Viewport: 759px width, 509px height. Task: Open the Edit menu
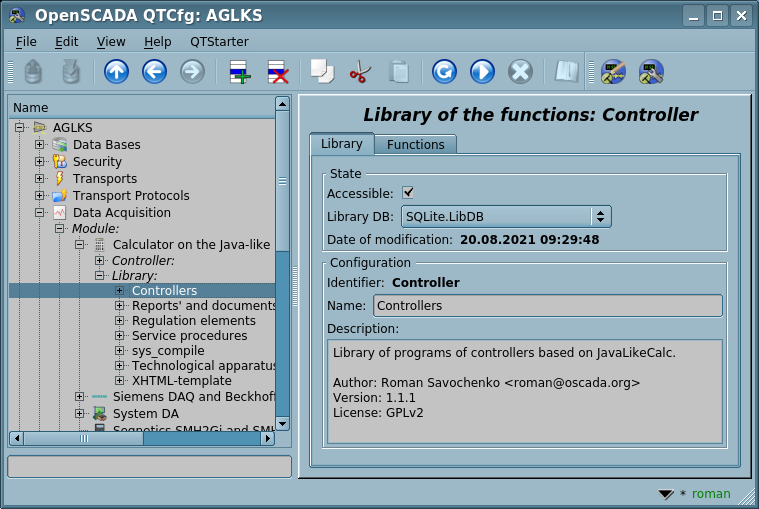[66, 42]
